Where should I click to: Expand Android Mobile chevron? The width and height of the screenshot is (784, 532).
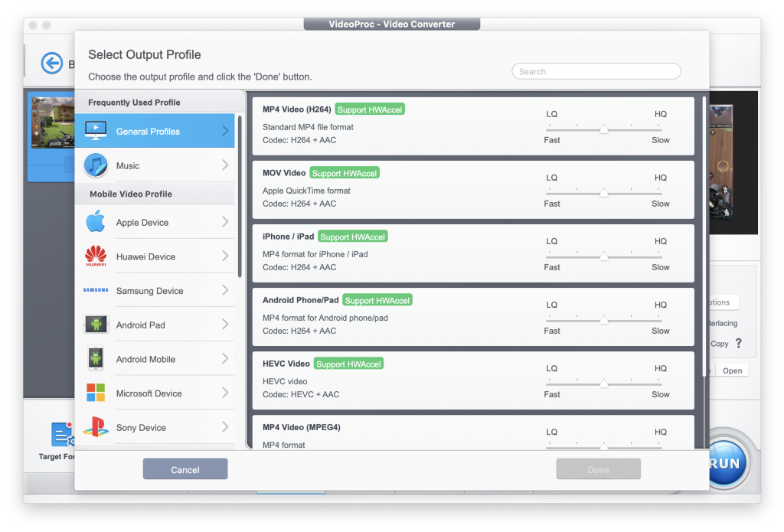(225, 358)
